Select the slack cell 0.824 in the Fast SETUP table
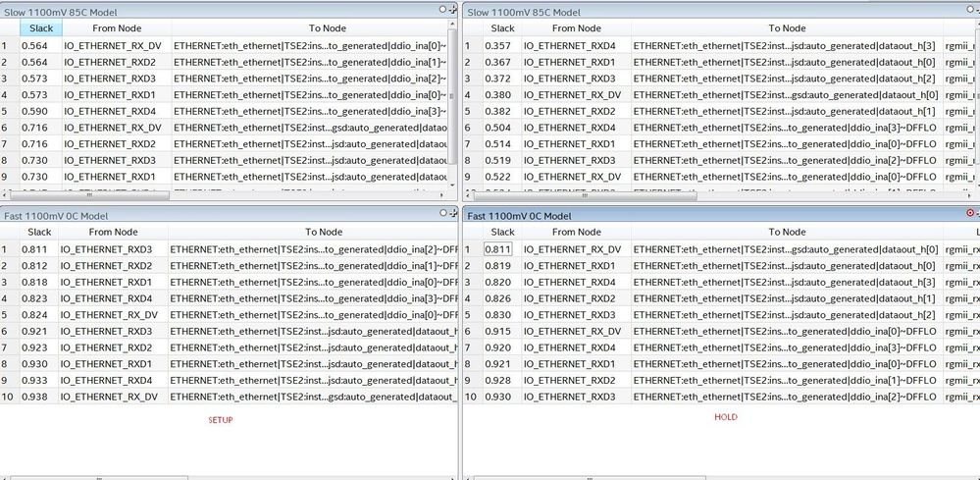Image resolution: width=980 pixels, height=480 pixels. coord(39,315)
